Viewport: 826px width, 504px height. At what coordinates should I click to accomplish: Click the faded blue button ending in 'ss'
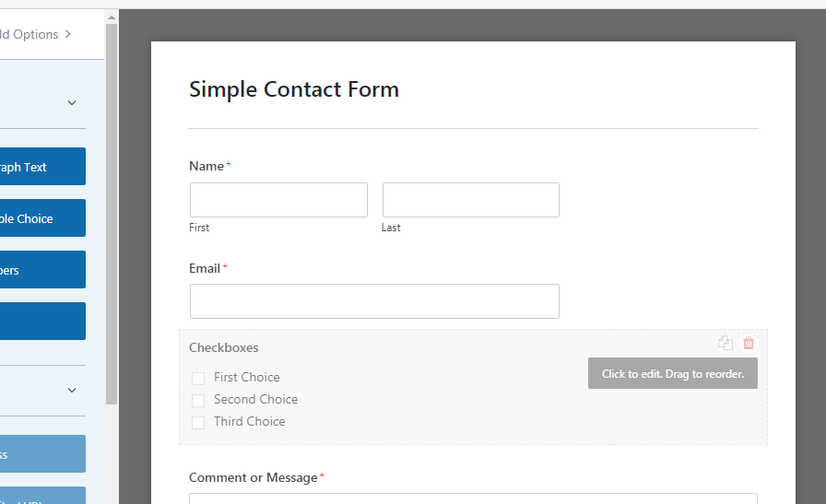[42, 454]
